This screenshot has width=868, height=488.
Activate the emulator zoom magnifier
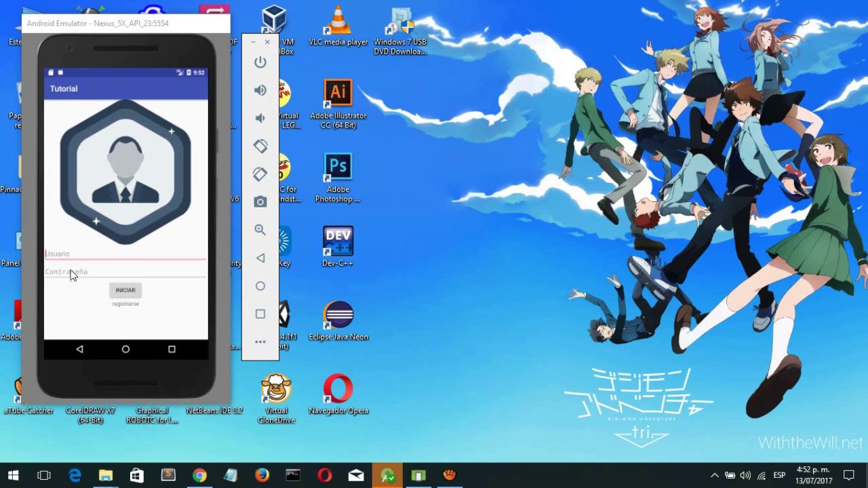coord(260,230)
